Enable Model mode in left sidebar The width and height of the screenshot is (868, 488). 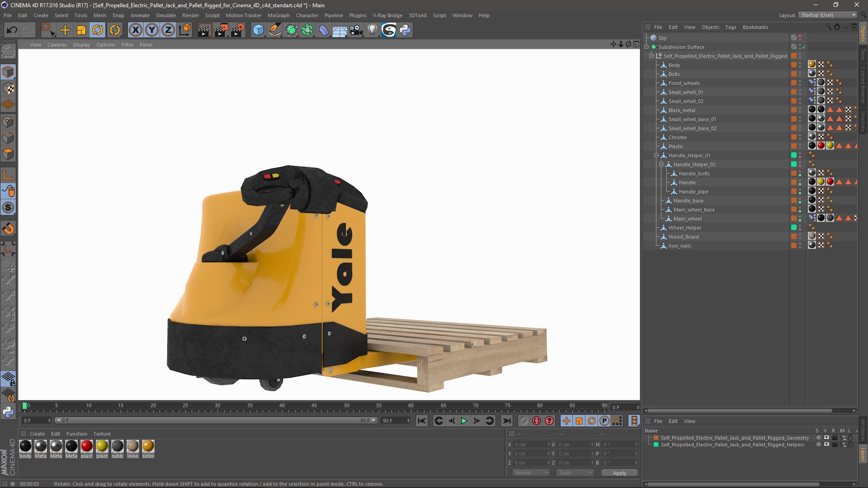click(8, 72)
